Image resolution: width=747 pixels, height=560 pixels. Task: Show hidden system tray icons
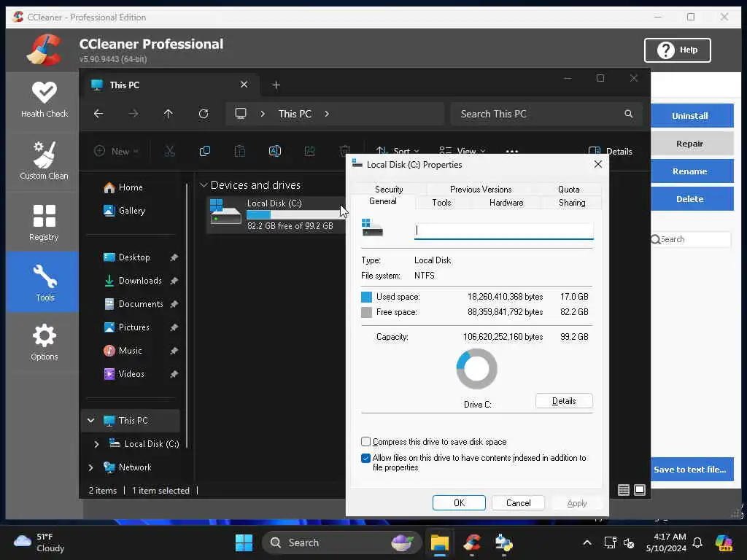587,542
